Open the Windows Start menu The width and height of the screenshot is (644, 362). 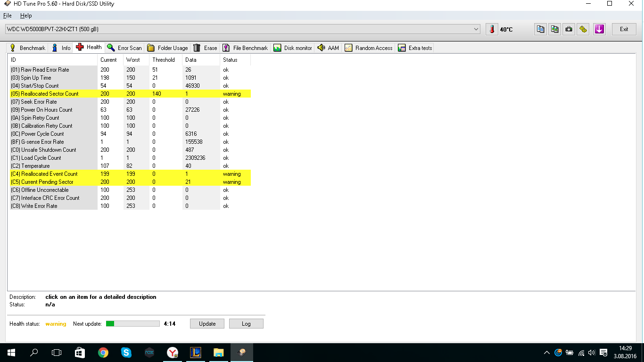[11, 352]
